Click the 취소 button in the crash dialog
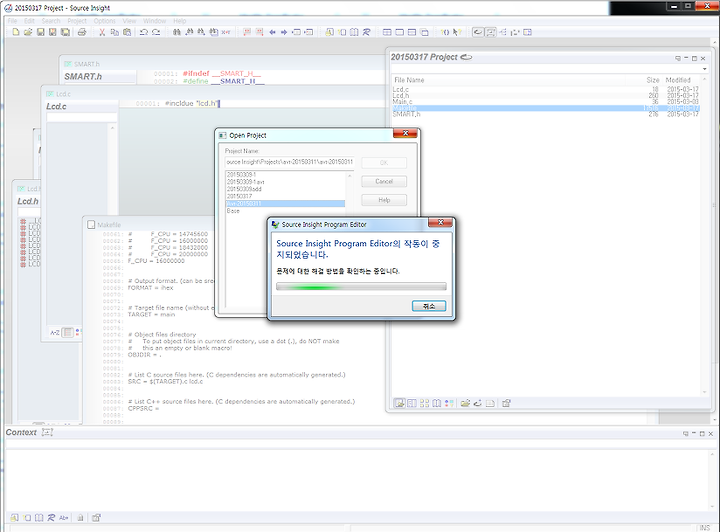720x532 pixels. click(428, 306)
